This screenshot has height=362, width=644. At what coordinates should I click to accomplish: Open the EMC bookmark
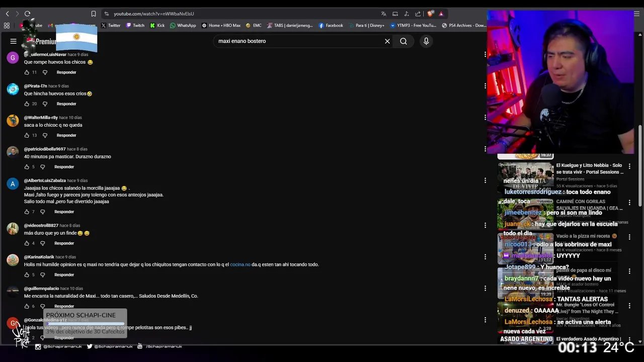[x=254, y=25]
